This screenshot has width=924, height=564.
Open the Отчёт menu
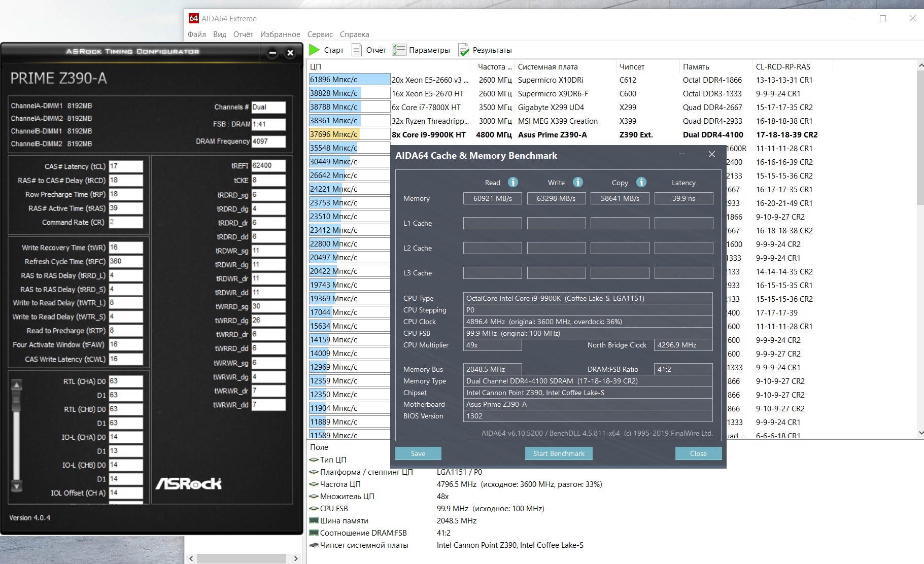coord(243,34)
